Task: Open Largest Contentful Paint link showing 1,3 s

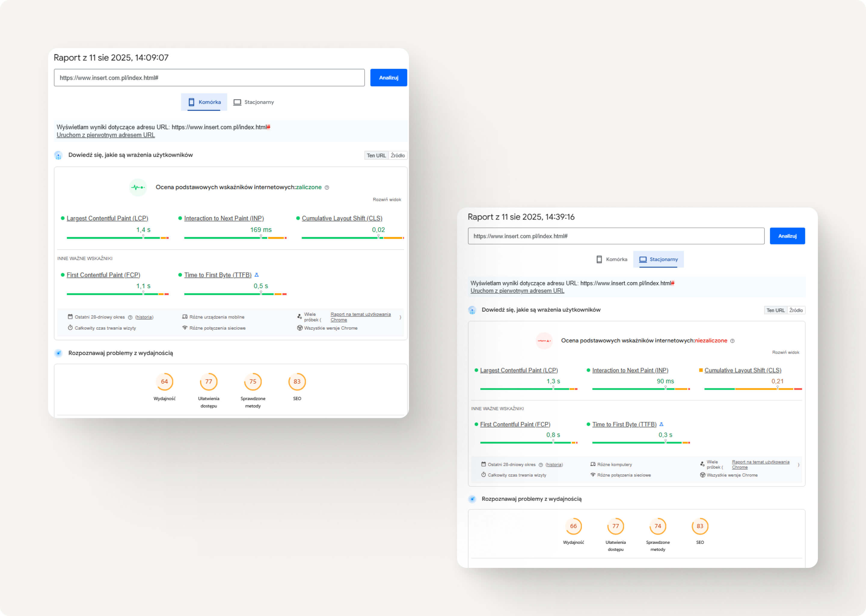Action: click(x=519, y=370)
